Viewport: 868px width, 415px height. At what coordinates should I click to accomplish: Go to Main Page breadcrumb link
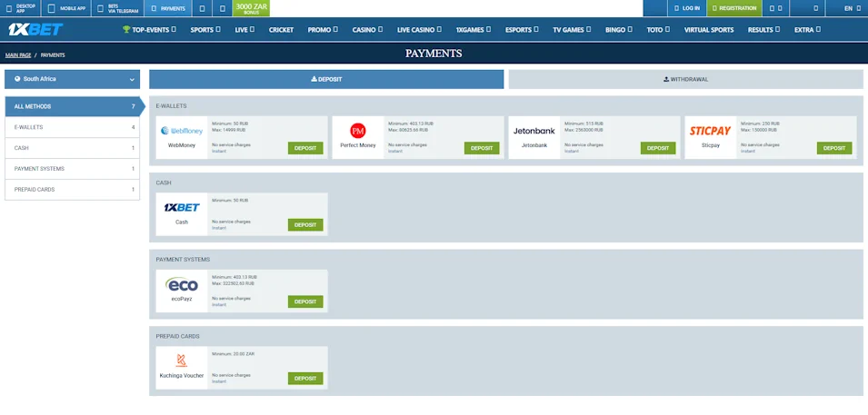(x=17, y=55)
